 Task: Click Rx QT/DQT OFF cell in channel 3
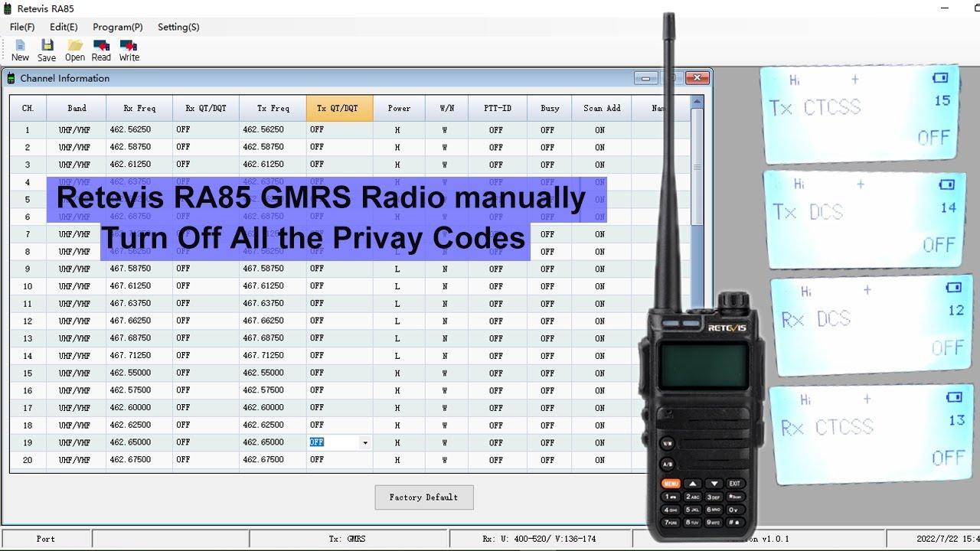[x=206, y=165]
